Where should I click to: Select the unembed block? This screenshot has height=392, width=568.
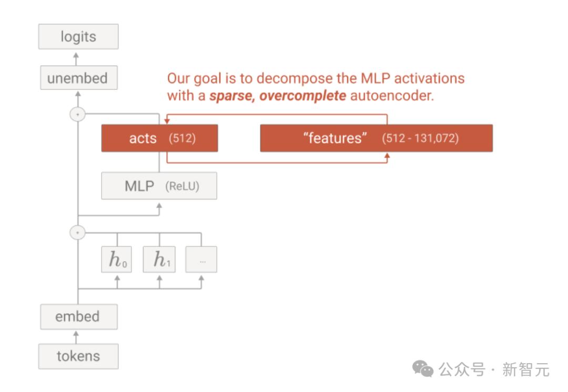(78, 79)
